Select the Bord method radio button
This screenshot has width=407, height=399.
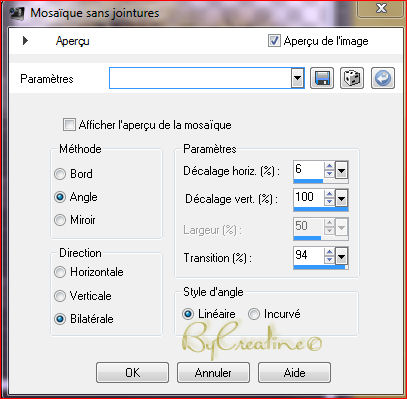60,174
